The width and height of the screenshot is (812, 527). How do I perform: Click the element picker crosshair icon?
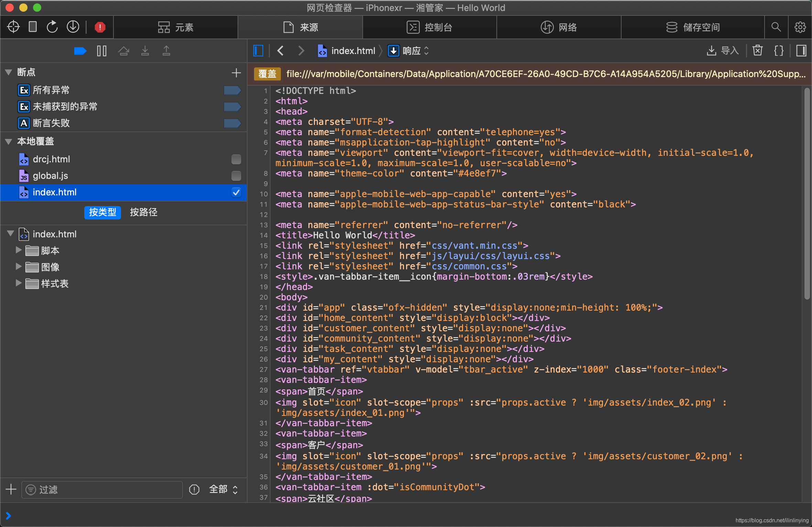pyautogui.click(x=13, y=27)
